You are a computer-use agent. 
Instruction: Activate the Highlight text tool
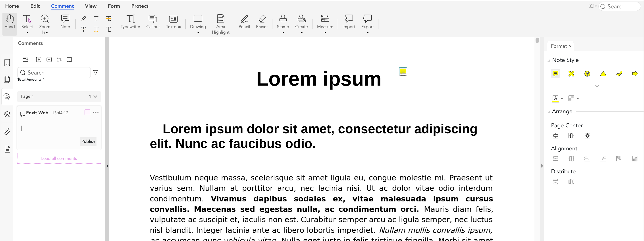click(83, 19)
